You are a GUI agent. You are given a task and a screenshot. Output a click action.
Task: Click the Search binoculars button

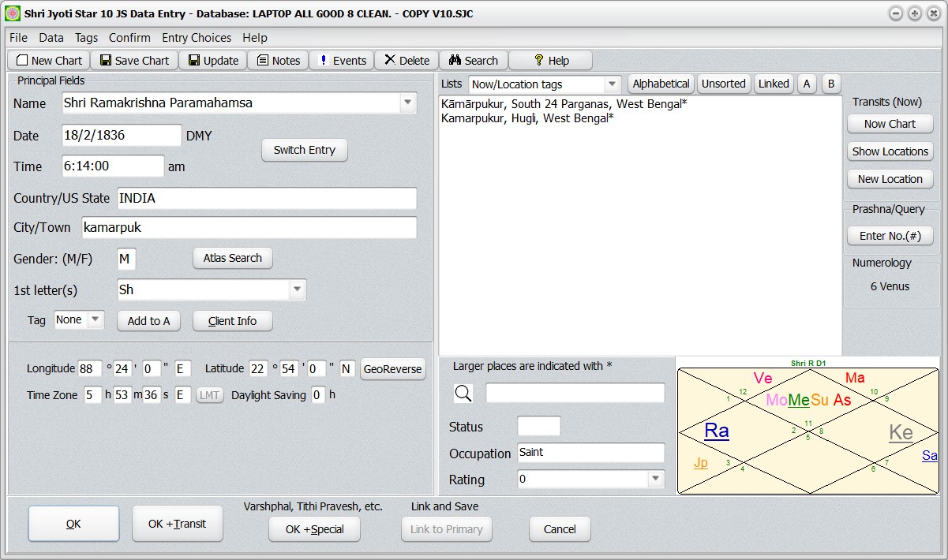(x=473, y=60)
